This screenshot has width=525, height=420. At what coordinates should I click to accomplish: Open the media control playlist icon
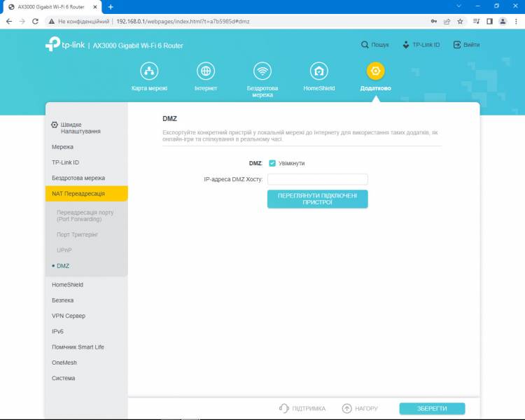[x=476, y=21]
